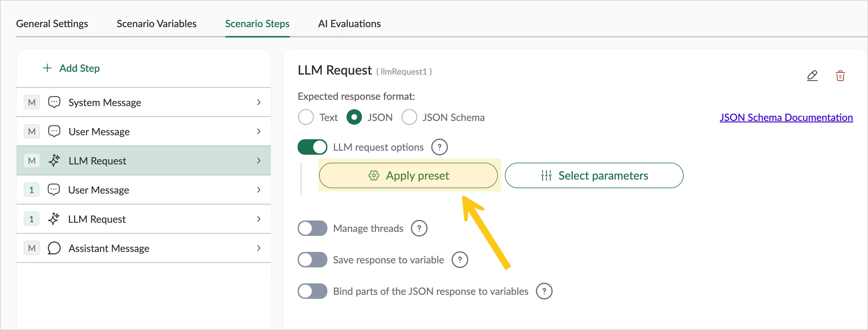Open help for Bind parts of JSON response
868x330 pixels.
click(544, 291)
